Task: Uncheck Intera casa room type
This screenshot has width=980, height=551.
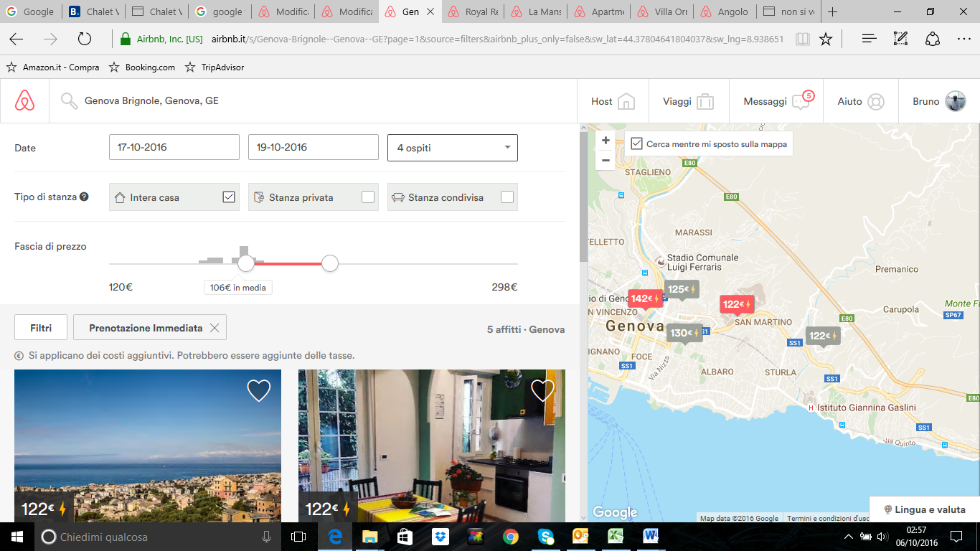Action: point(229,197)
